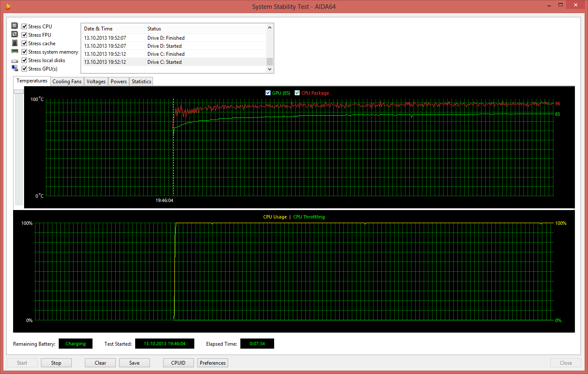This screenshot has width=588, height=374.
Task: Disable the Stress cache checkbox
Action: click(24, 43)
